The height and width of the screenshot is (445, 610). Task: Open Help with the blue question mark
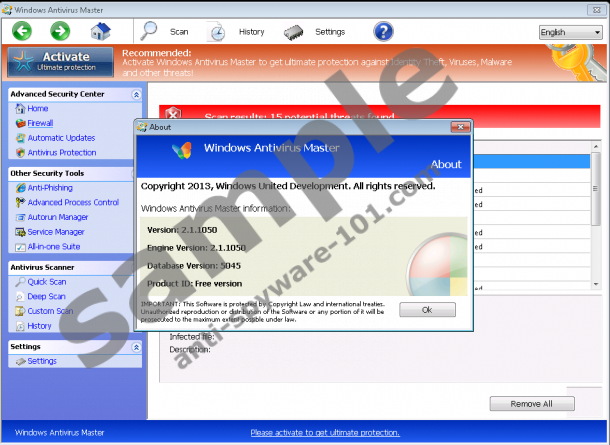[x=383, y=31]
